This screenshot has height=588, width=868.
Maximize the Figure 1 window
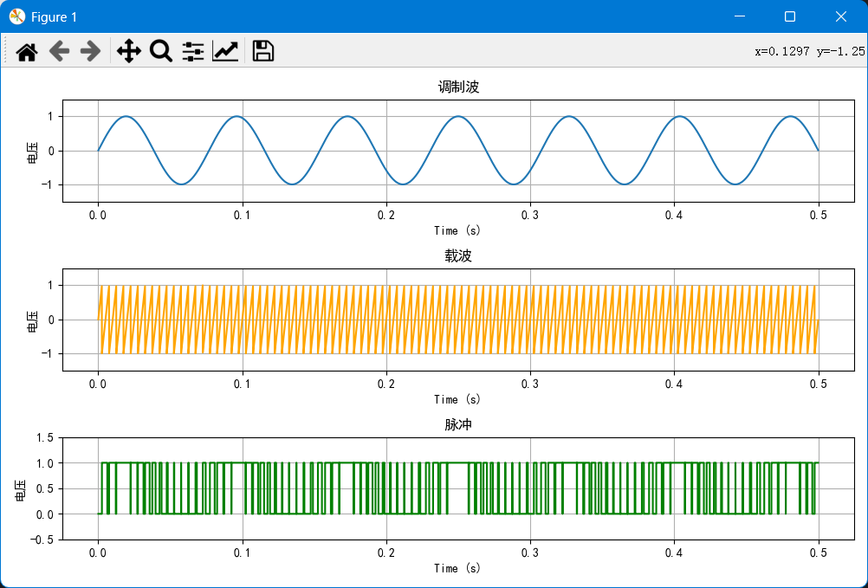click(790, 16)
